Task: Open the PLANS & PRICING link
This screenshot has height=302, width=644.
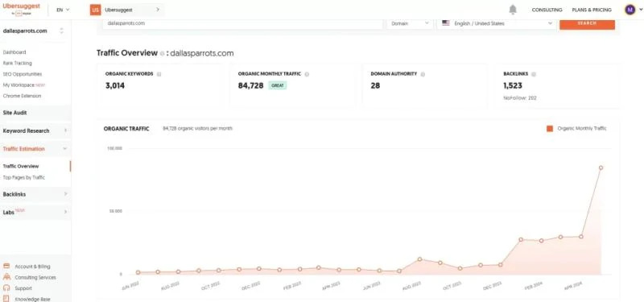Action: 592,10
